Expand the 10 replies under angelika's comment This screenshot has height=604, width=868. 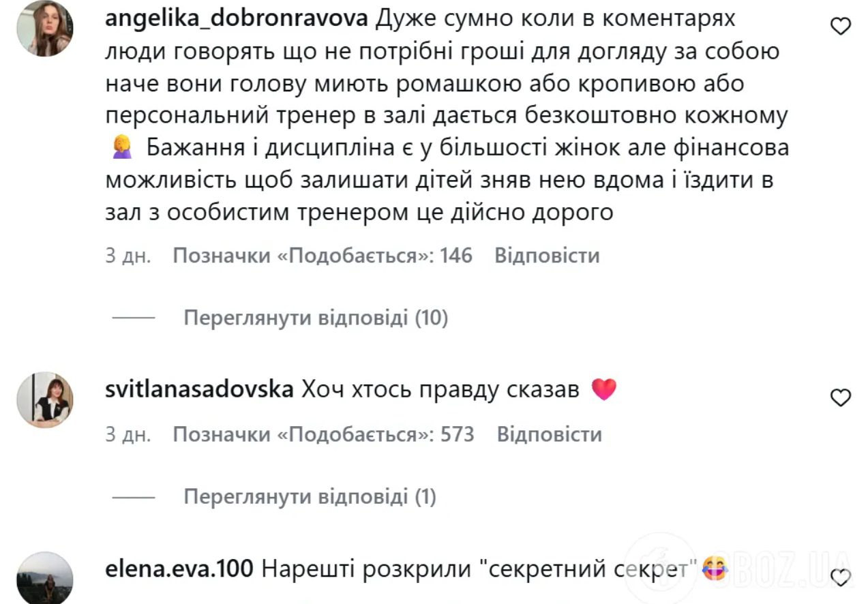click(x=316, y=318)
